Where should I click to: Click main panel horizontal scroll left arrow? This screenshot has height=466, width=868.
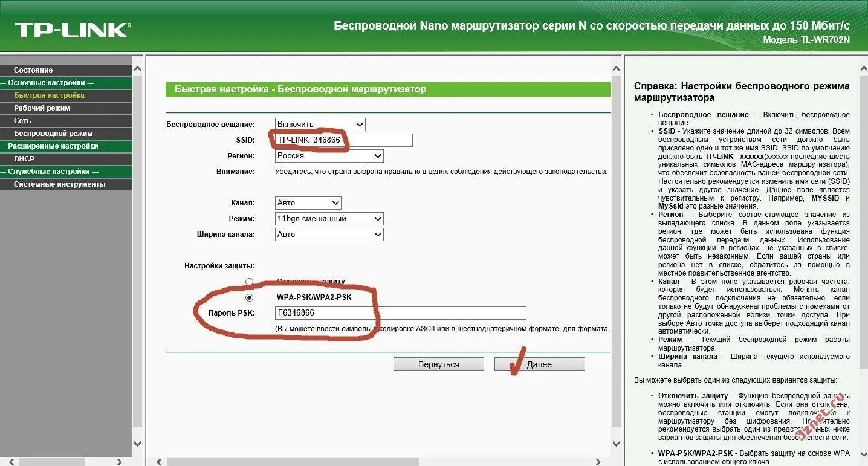tap(160, 461)
